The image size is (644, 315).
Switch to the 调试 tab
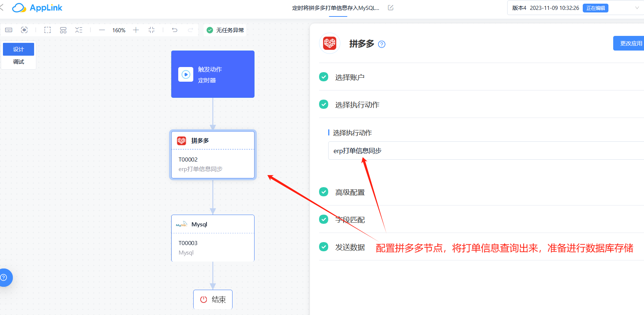click(x=18, y=62)
